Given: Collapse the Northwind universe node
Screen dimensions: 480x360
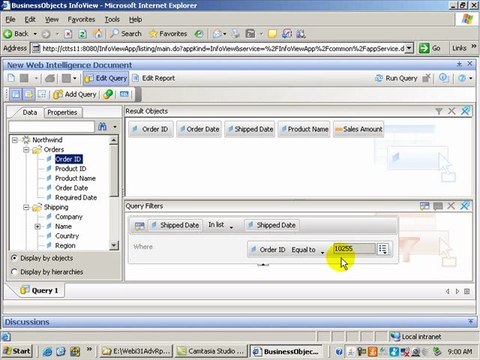Looking at the screenshot, I should tap(15, 140).
